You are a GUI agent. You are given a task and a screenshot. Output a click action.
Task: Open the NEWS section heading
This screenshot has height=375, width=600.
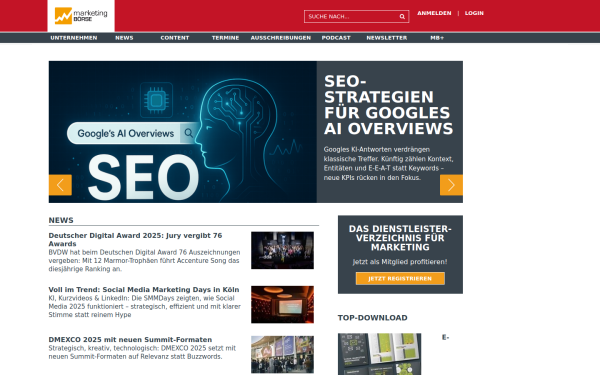coord(61,220)
